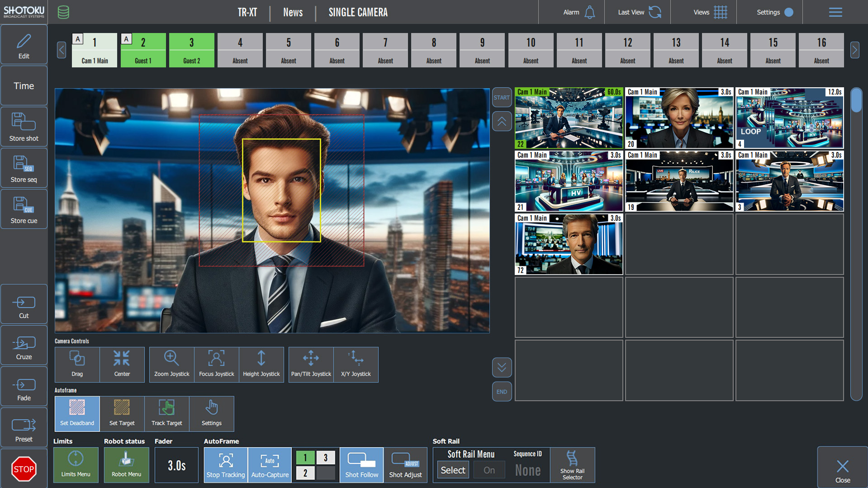Switch to camera tab 2 Guest 1
This screenshot has height=488, width=868.
pyautogui.click(x=143, y=50)
